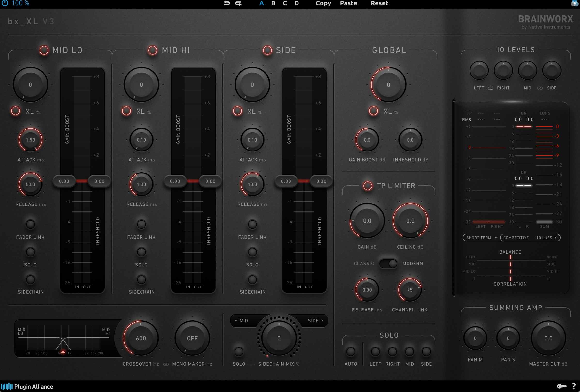The image size is (580, 392).
Task: Open the question mark help icon
Action: pyautogui.click(x=573, y=386)
